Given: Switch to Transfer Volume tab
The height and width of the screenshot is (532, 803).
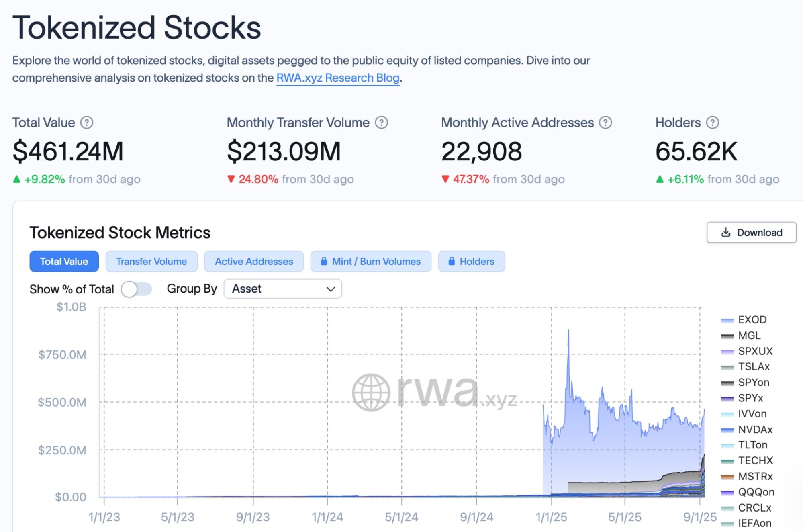Looking at the screenshot, I should [x=151, y=262].
